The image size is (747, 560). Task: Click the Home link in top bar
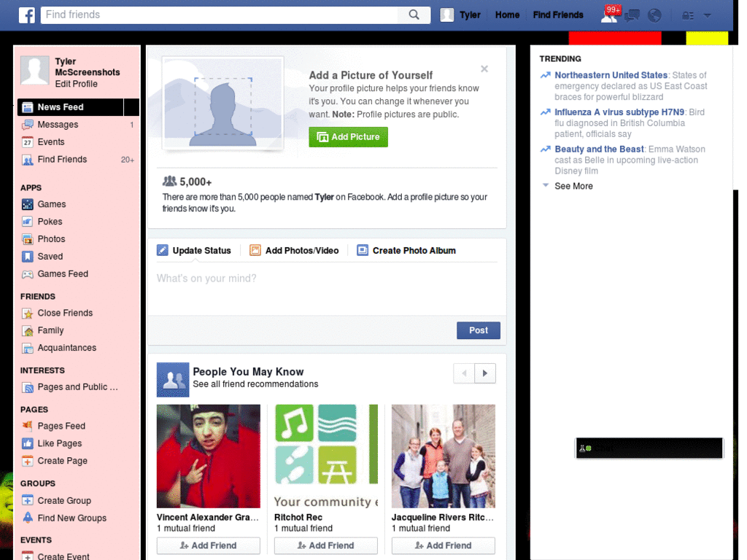508,15
